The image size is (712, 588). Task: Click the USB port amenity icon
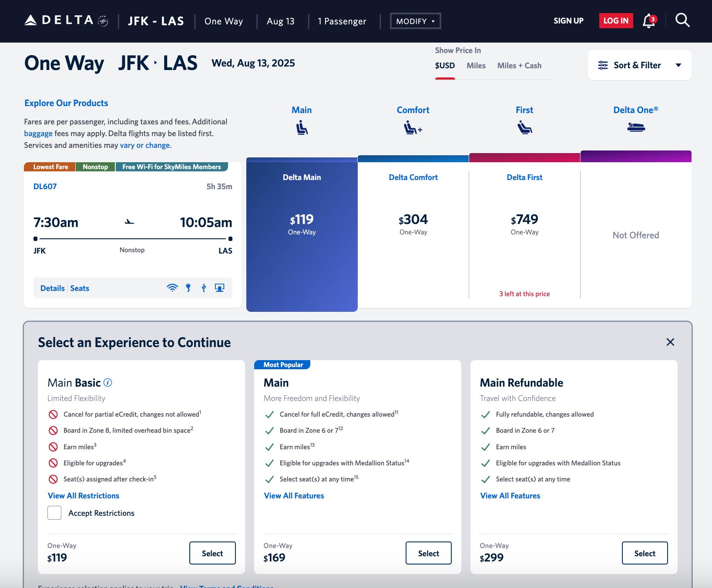(204, 288)
